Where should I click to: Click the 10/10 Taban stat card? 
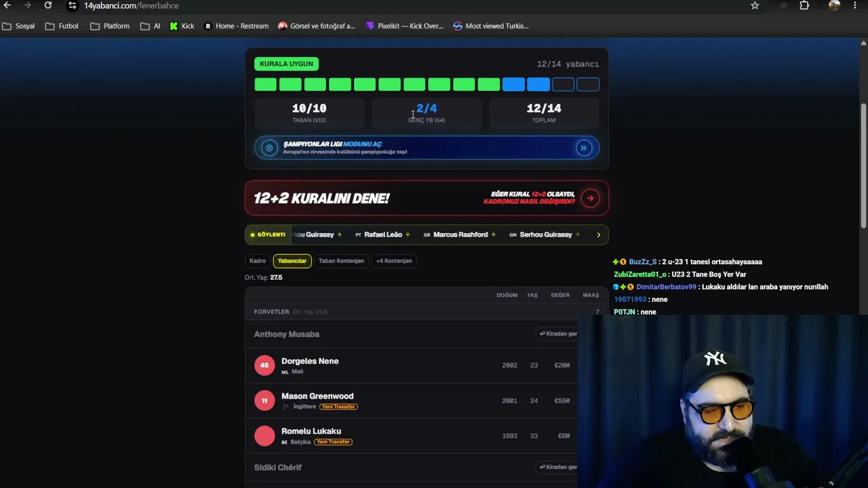(309, 113)
